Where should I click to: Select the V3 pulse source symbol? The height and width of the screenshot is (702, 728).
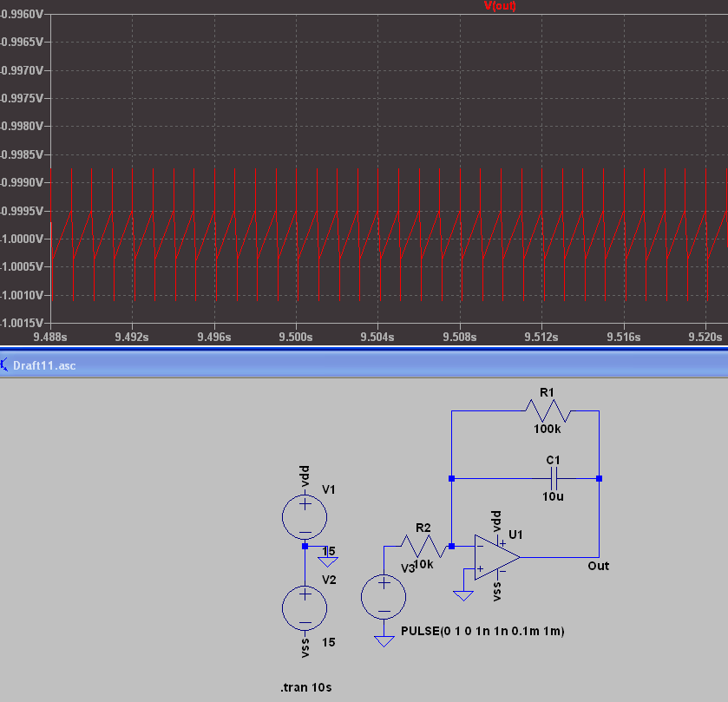coord(384,597)
